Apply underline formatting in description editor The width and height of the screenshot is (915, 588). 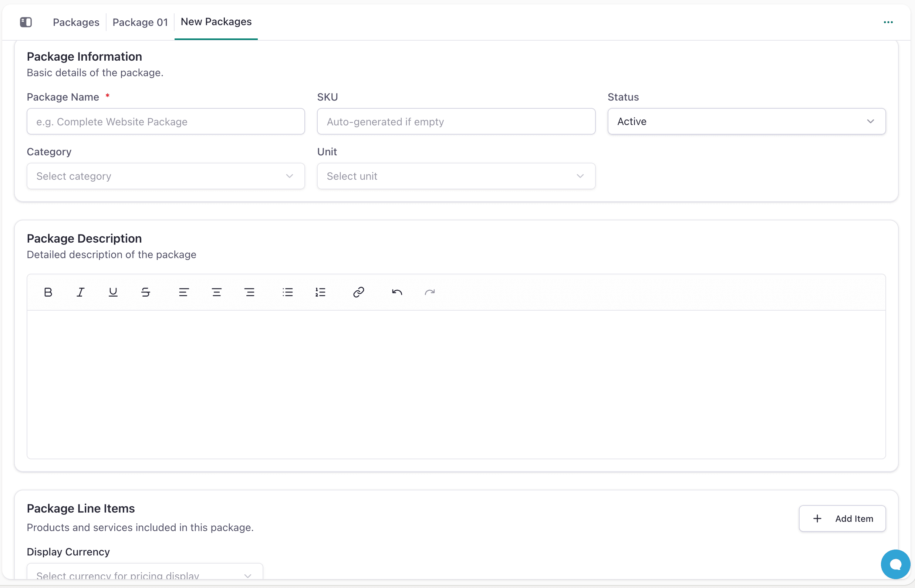(x=113, y=292)
